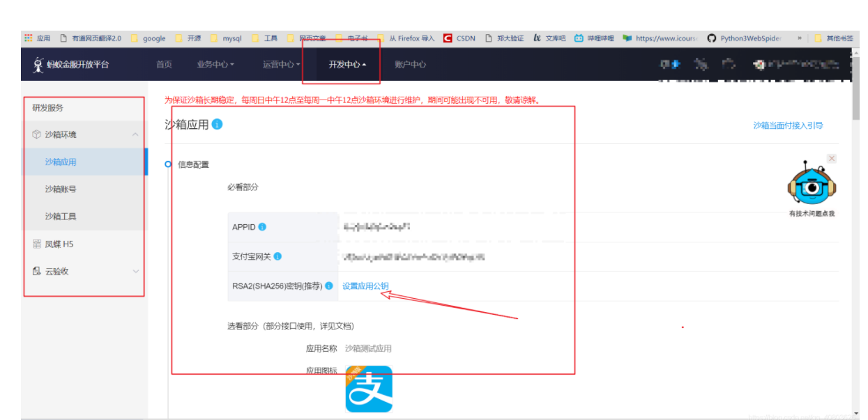
Task: Open the CSDN bookmark
Action: 459,38
